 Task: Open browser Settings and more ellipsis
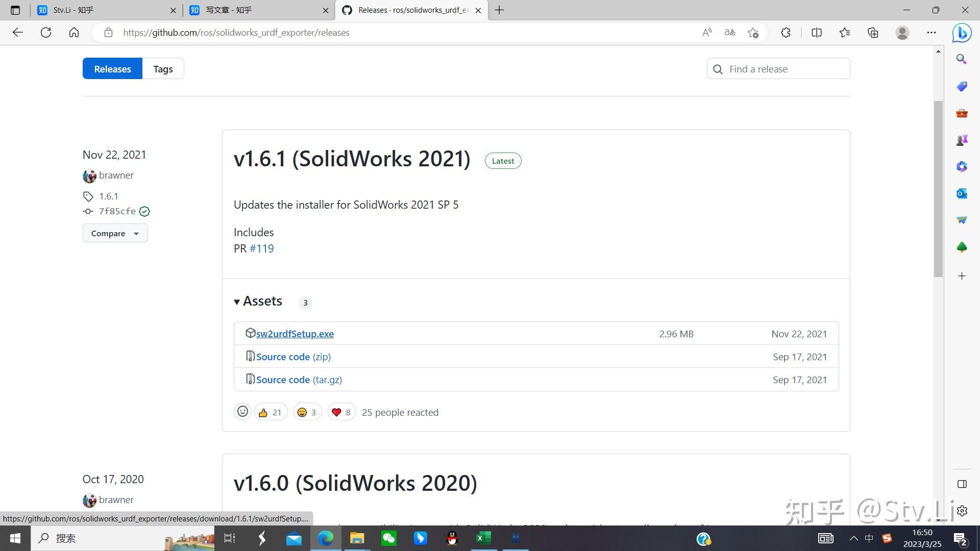coord(932,33)
